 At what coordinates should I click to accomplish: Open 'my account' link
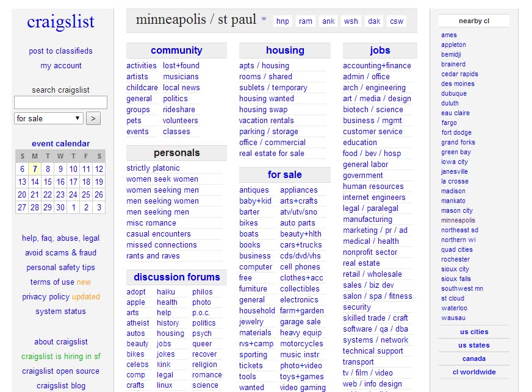61,65
